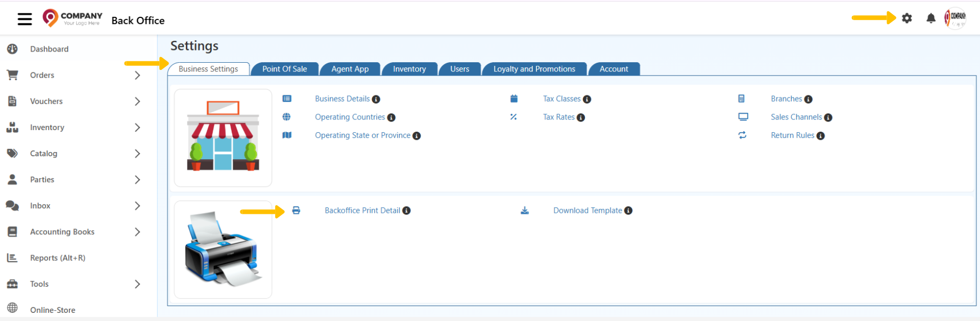Click the Vouchers document icon
The image size is (980, 321).
coord(12,101)
